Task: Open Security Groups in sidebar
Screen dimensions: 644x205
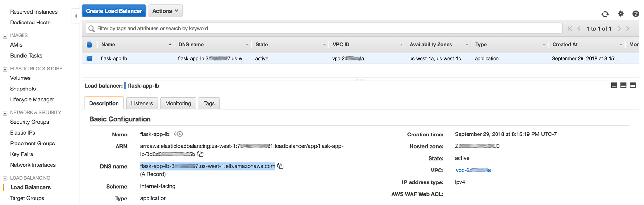Action: (30, 122)
